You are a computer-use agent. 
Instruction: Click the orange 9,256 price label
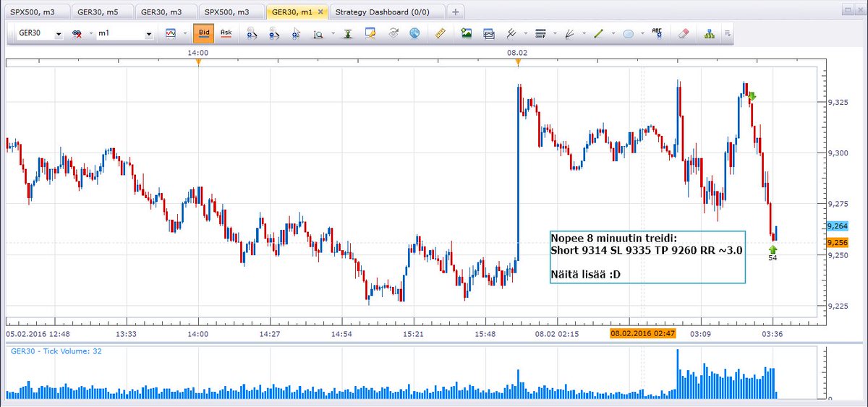click(x=838, y=242)
